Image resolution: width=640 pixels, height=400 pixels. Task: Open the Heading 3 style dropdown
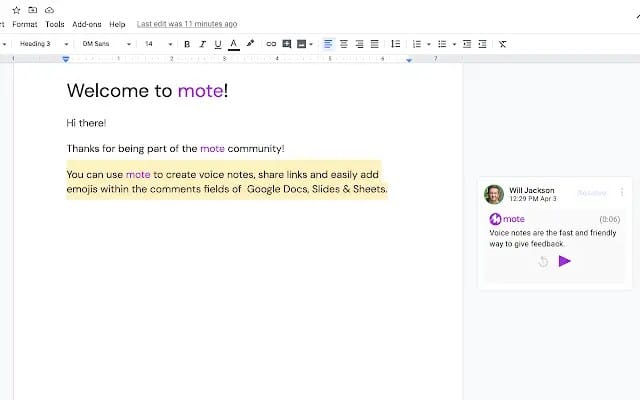click(43, 44)
